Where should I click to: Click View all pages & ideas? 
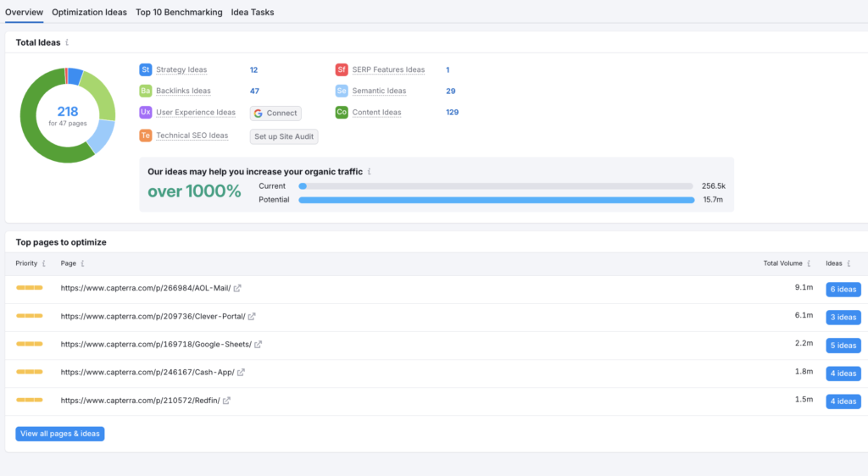(60, 434)
